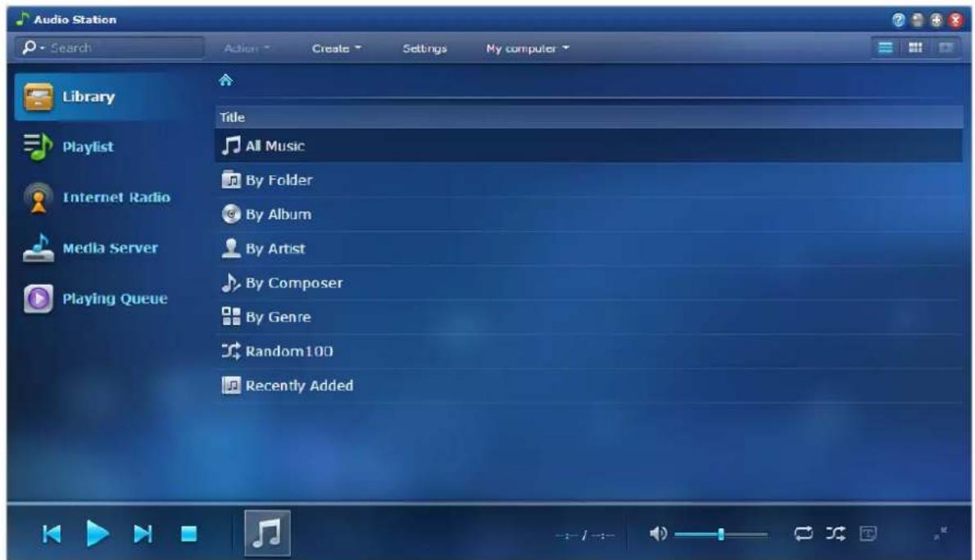Click the Audio Station title icon
975x560 pixels.
pos(22,20)
